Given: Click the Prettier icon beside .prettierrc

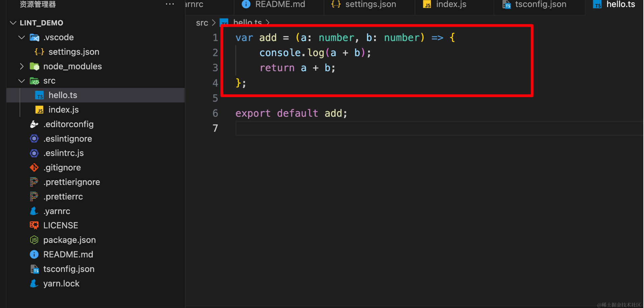Looking at the screenshot, I should point(34,196).
